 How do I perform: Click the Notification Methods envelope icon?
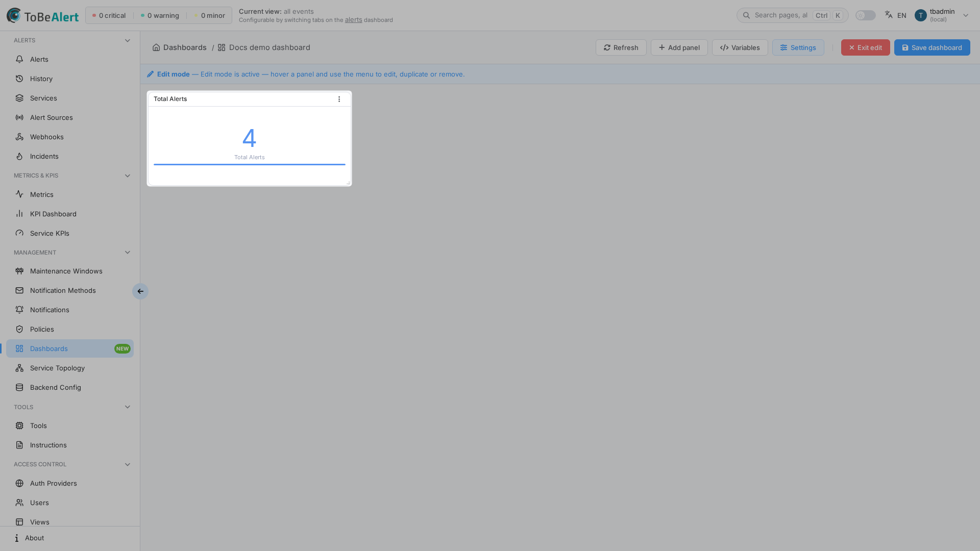(19, 290)
